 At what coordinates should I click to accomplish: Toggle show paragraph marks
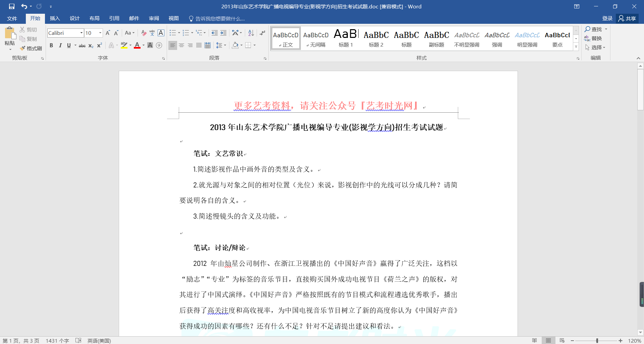tap(262, 33)
